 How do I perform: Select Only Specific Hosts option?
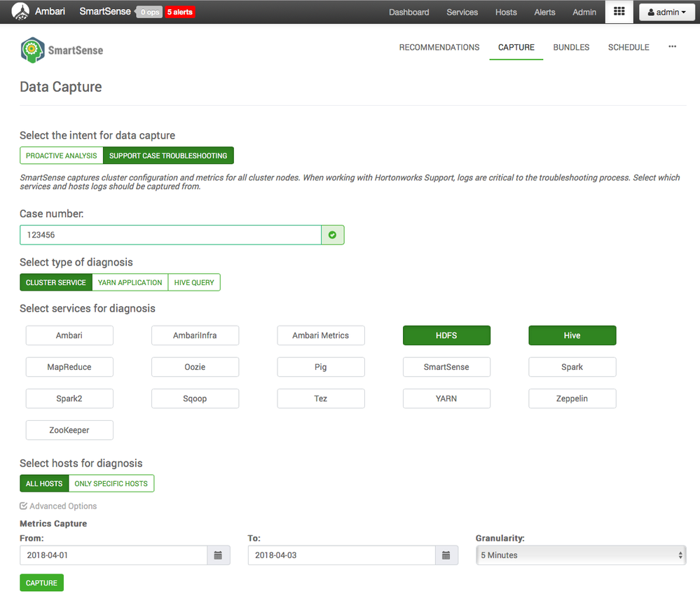111,483
